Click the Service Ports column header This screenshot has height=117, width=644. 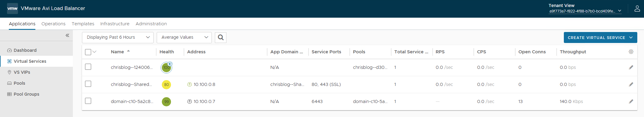(x=326, y=52)
